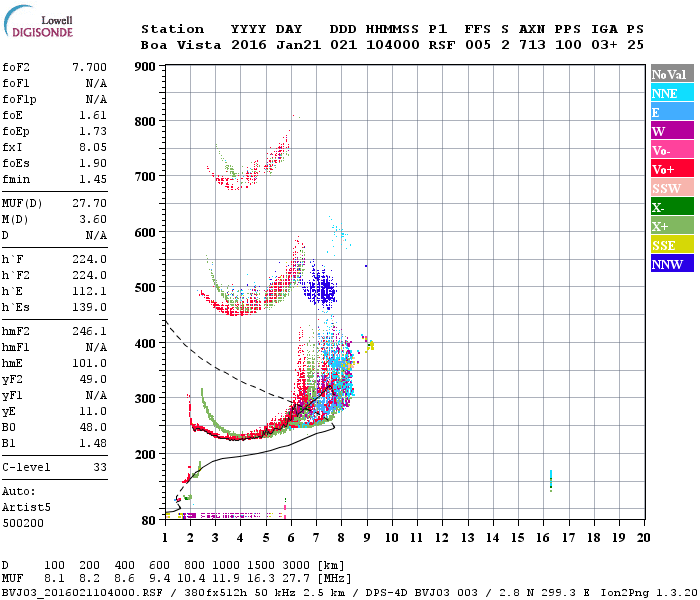
Task: Click the year 2016 in header
Action: (x=249, y=45)
